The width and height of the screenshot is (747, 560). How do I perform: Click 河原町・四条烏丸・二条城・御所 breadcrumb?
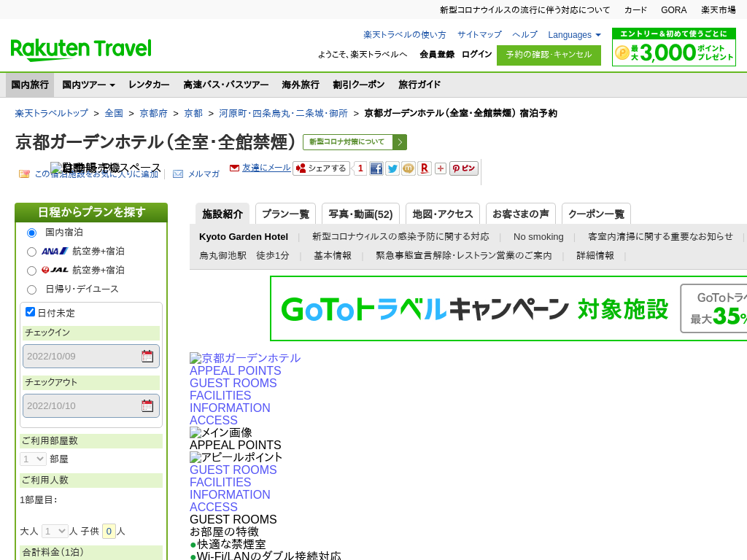coord(284,113)
